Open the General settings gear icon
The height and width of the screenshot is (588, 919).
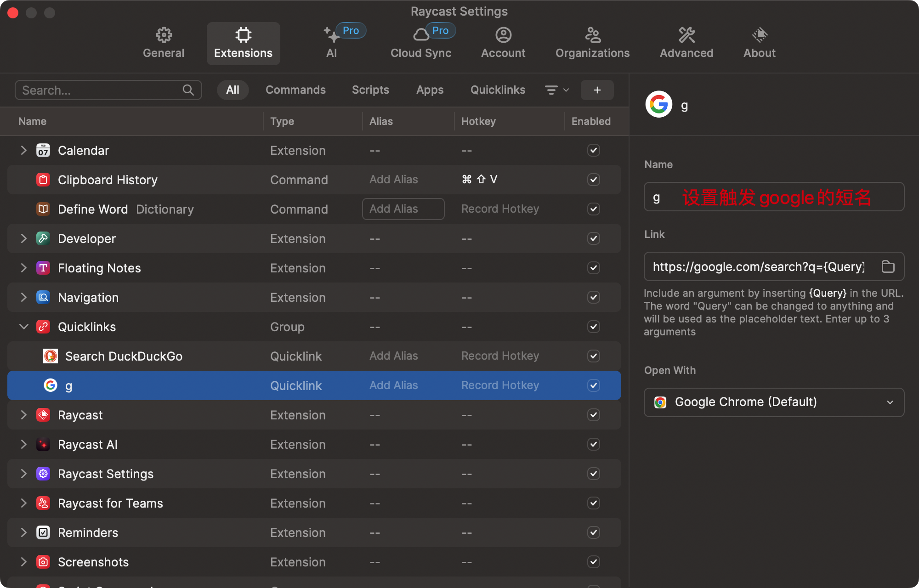(x=164, y=35)
